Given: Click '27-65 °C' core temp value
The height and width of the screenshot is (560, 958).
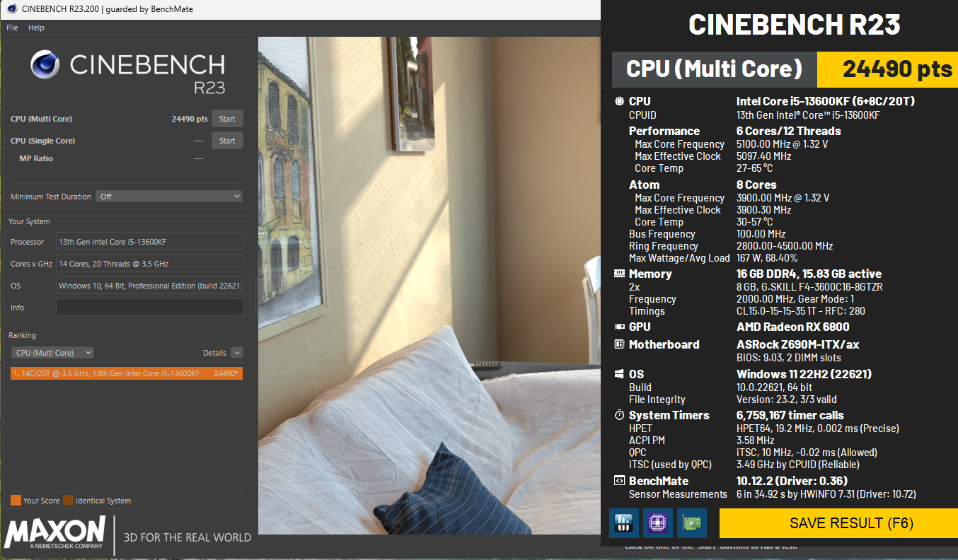Looking at the screenshot, I should (x=755, y=168).
